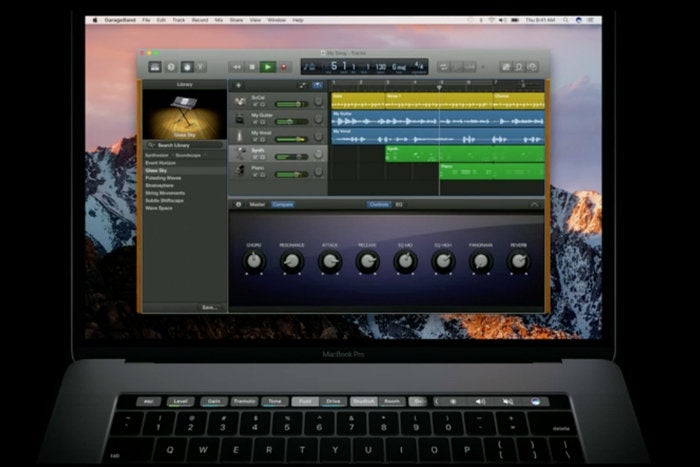
Task: Rewind to the beginning of the song
Action: tap(237, 67)
